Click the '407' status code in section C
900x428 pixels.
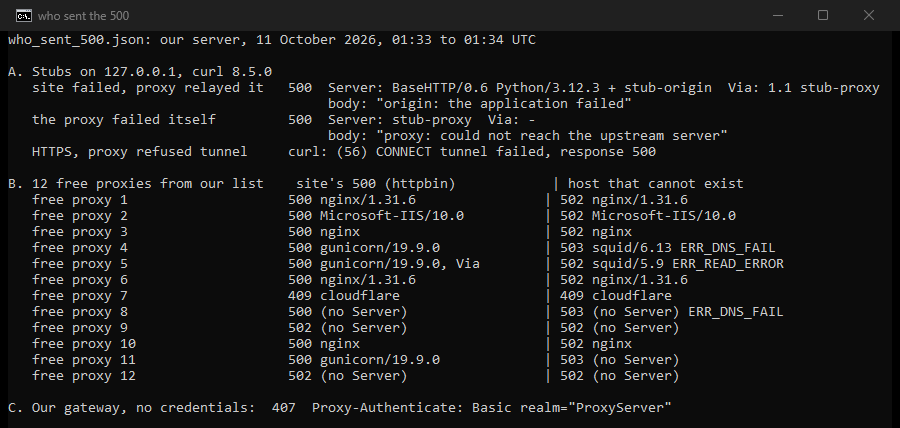pyautogui.click(x=284, y=408)
